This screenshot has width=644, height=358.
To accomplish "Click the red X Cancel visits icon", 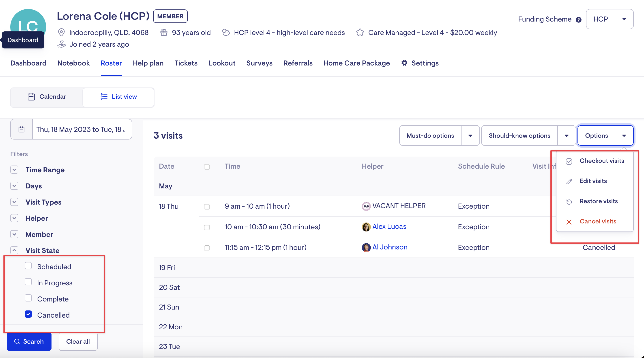I will (x=569, y=222).
